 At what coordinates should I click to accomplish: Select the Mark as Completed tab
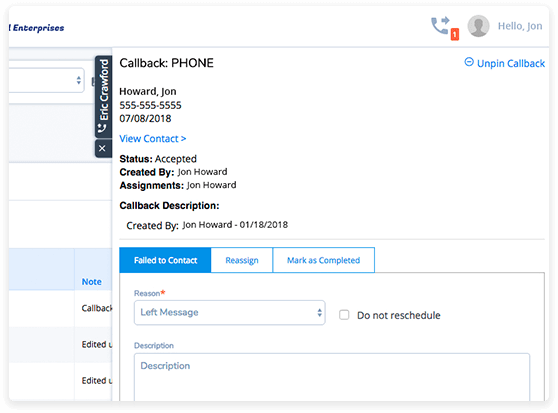(x=323, y=260)
